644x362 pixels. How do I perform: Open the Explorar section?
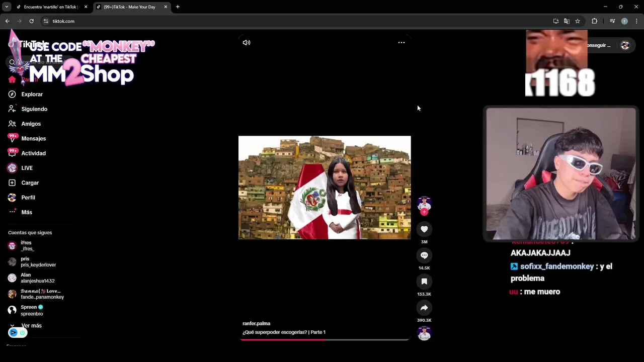click(x=32, y=95)
